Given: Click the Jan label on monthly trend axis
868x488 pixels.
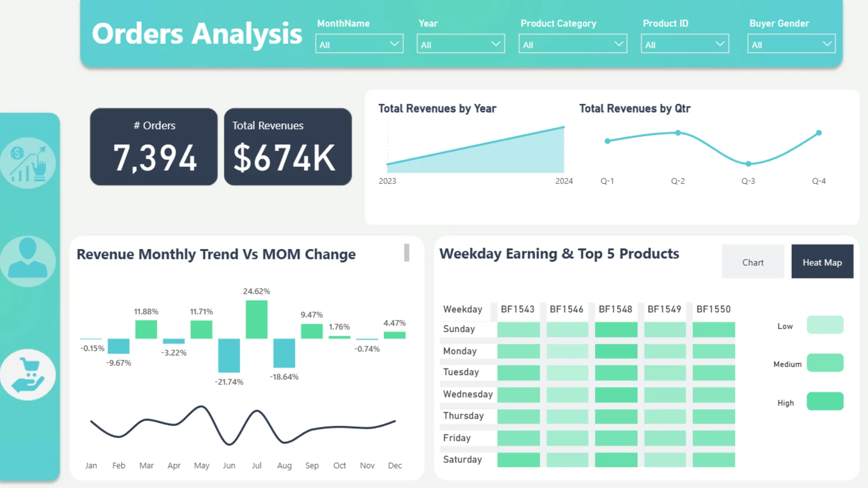Looking at the screenshot, I should tap(91, 465).
